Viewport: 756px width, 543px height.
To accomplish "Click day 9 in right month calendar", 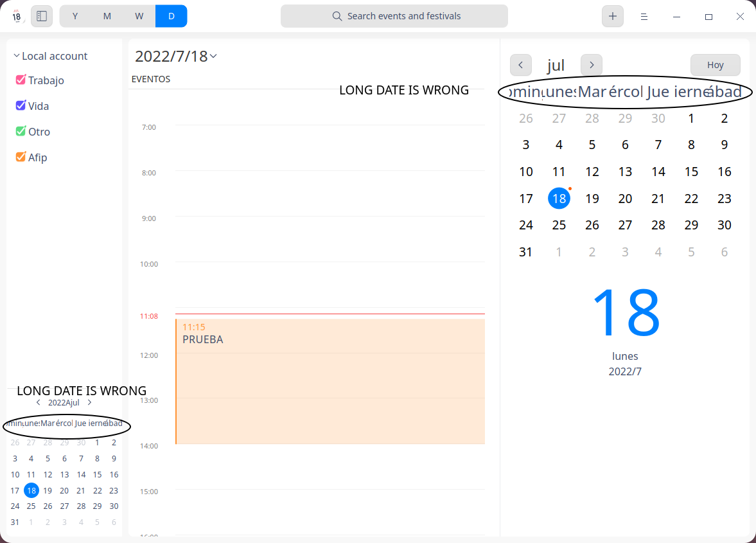I will point(724,145).
